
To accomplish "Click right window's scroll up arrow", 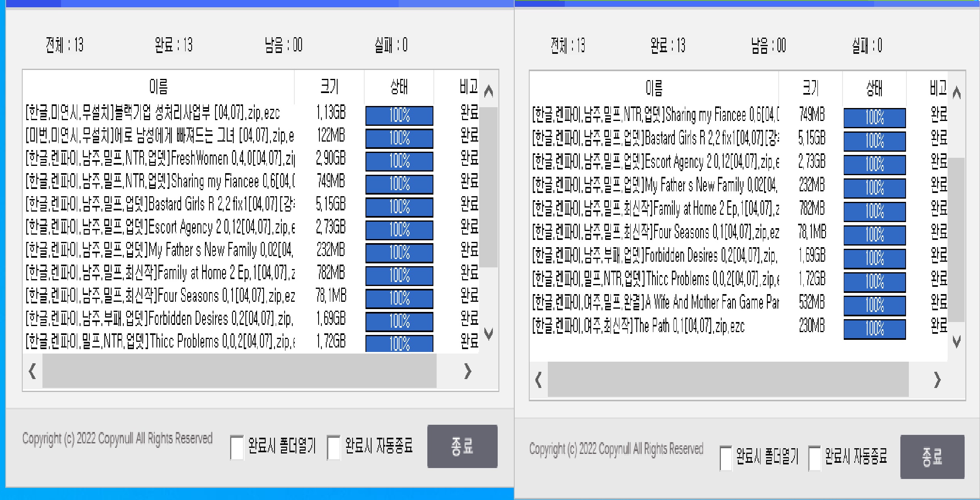I will 956,93.
